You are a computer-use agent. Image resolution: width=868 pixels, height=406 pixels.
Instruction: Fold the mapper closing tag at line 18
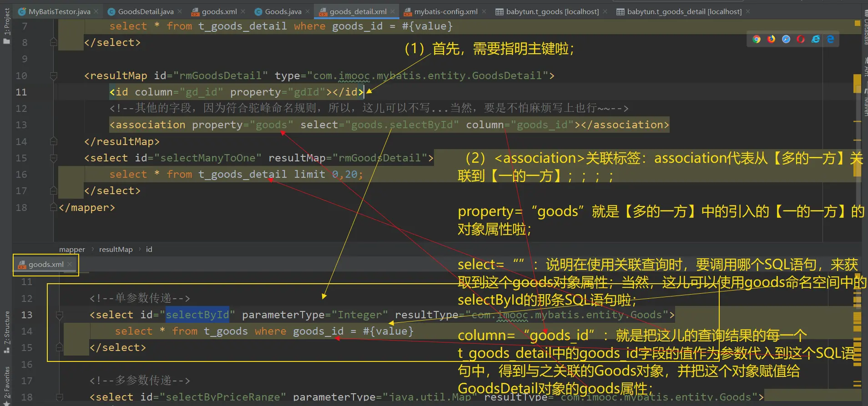(x=53, y=208)
